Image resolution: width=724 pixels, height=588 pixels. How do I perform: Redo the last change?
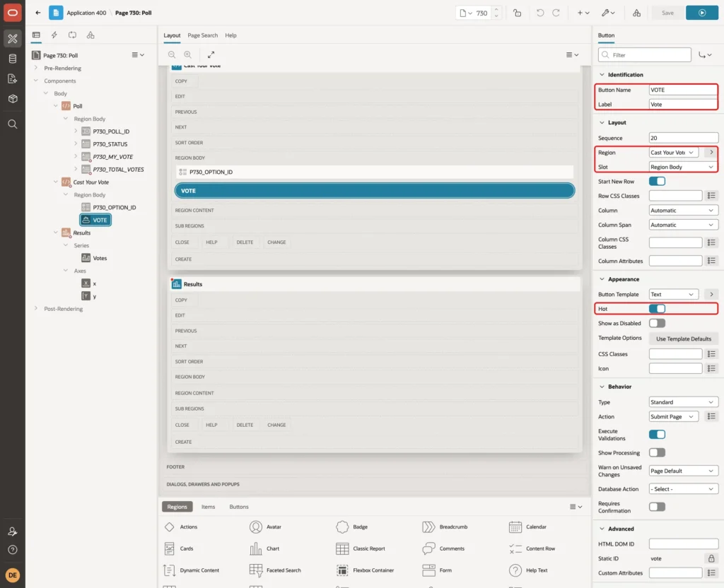(556, 13)
